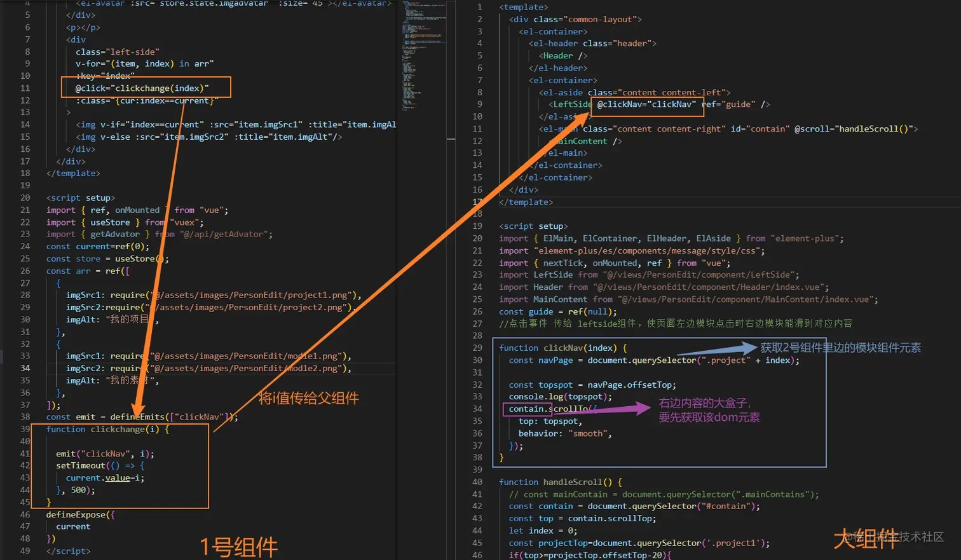Image resolution: width=961 pixels, height=560 pixels.
Task: Click line number 24 in the left panel
Action: (x=25, y=246)
